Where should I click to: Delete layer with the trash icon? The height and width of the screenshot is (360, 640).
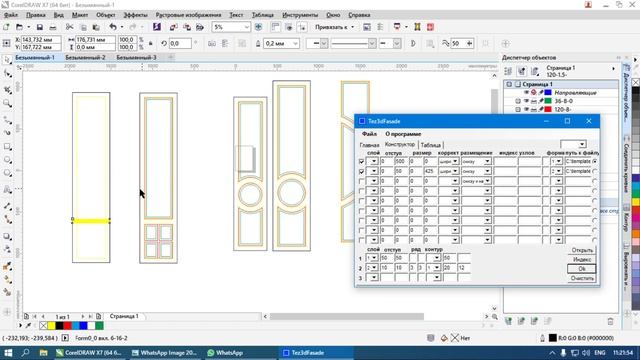610,321
